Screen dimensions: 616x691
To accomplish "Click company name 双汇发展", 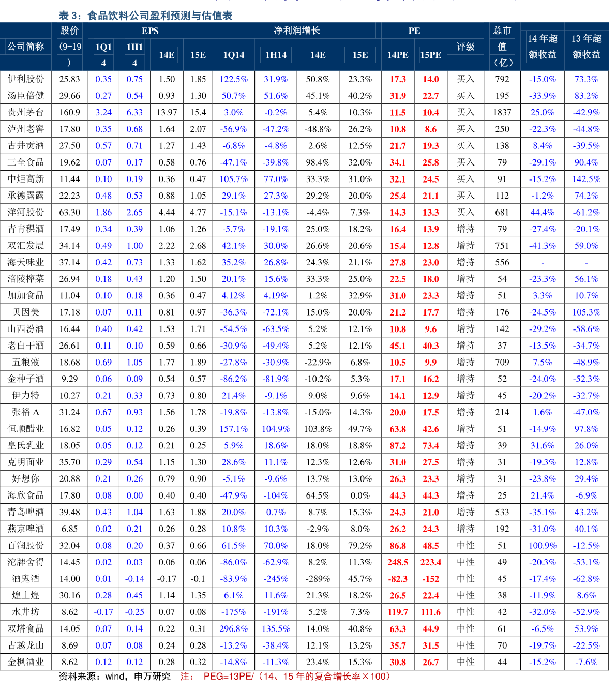I will 26,246.
